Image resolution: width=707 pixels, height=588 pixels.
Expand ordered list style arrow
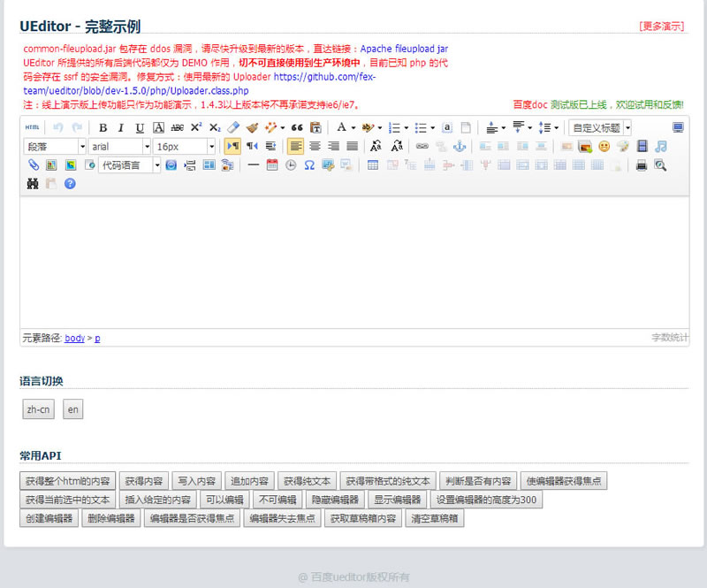coord(407,128)
